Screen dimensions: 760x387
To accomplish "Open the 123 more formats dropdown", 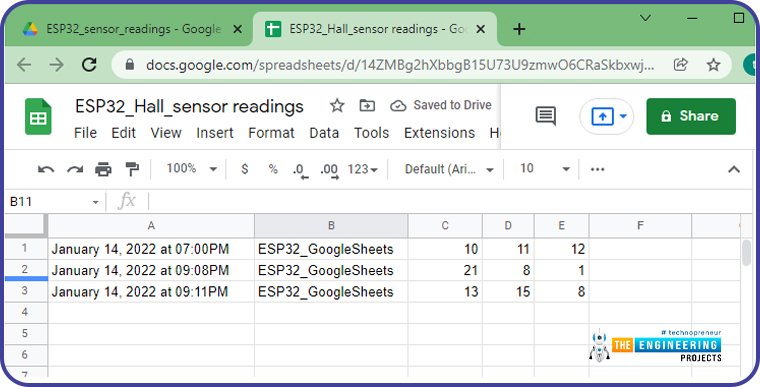I will click(363, 169).
